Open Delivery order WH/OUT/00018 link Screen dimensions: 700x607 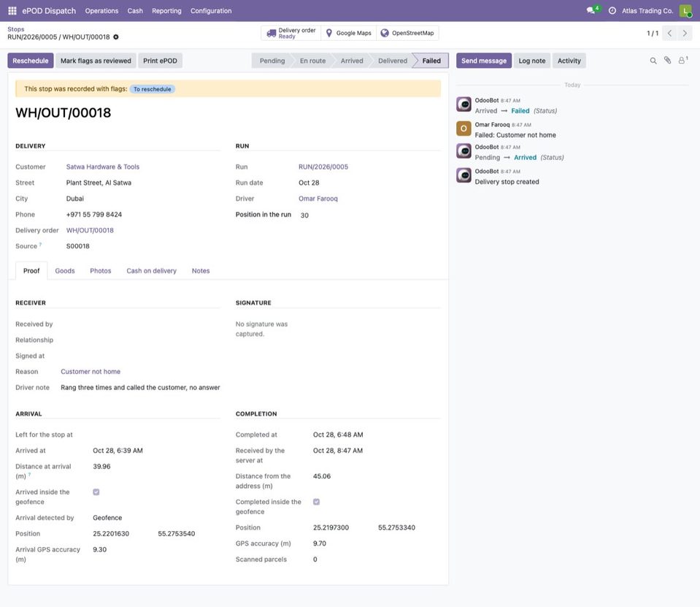pyautogui.click(x=90, y=231)
